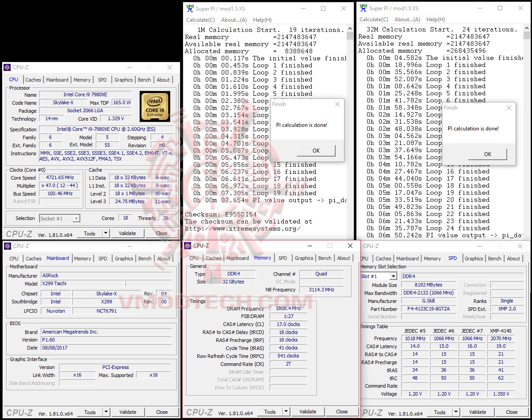Click Validate button in Memory window
532x420 pixels.
pyautogui.click(x=308, y=412)
